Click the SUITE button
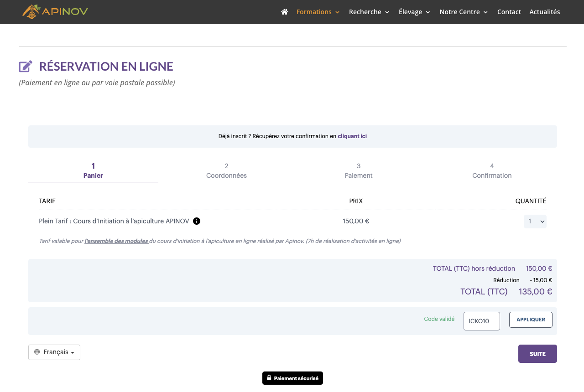The image size is (584, 392). click(x=537, y=354)
